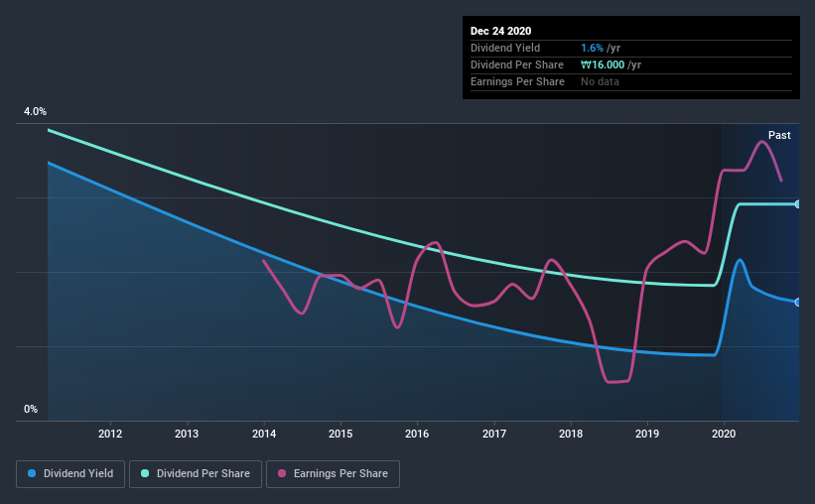Screen dimensions: 815x504
Task: Select the 2016 tick on the time axis
Action: (417, 434)
